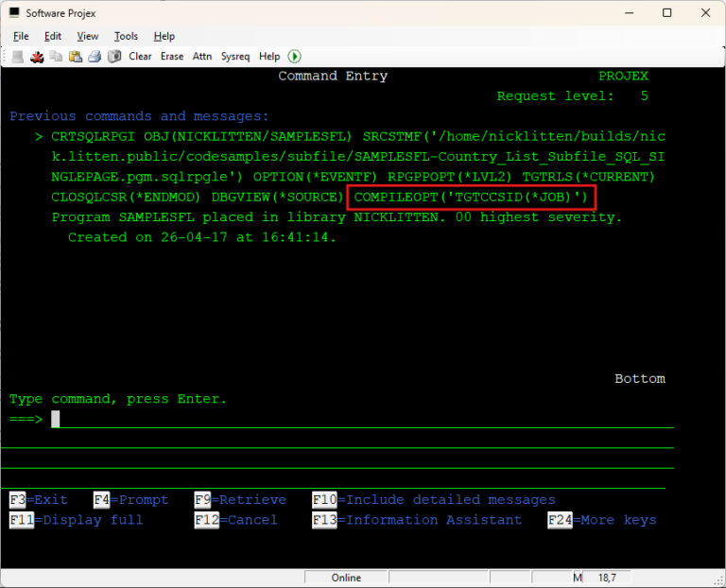Click the toolbar drag grip handle
The image size is (726, 588).
(5, 57)
